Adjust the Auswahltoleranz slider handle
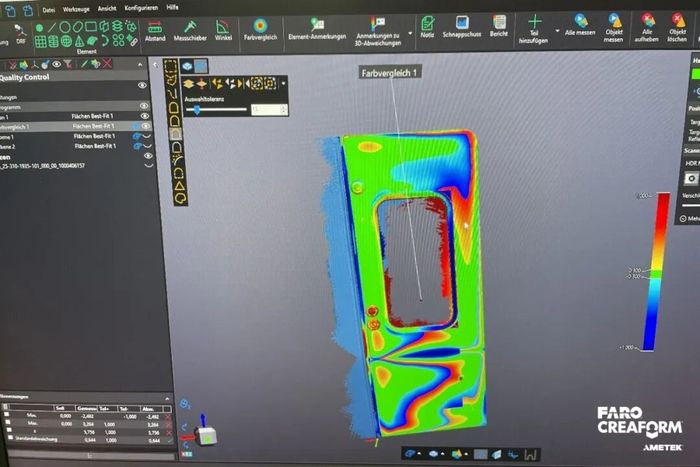Screen dimensions: 700x467 click(196, 110)
